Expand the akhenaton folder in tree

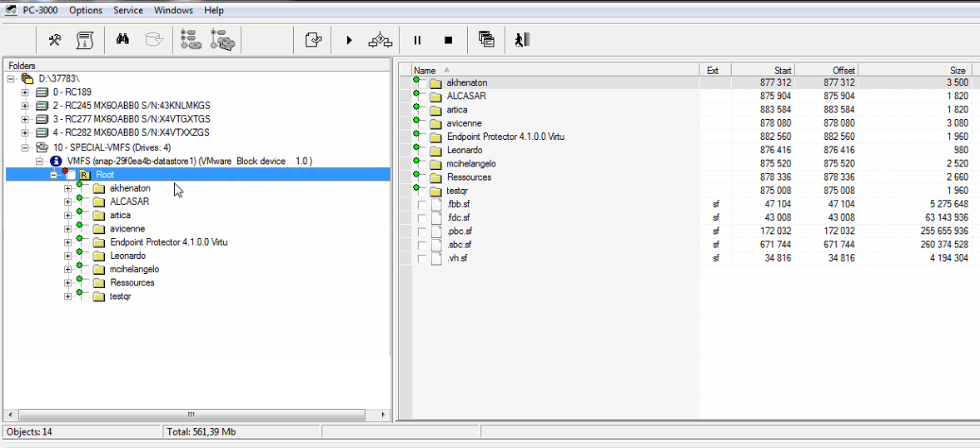(x=67, y=188)
